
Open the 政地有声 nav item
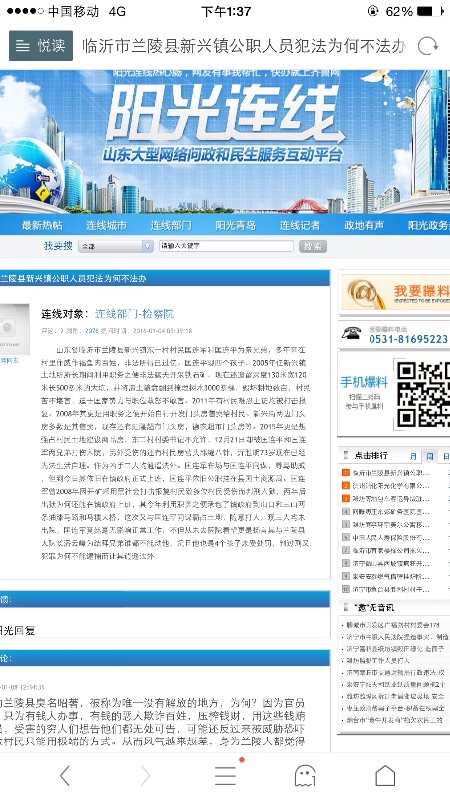[x=364, y=225]
